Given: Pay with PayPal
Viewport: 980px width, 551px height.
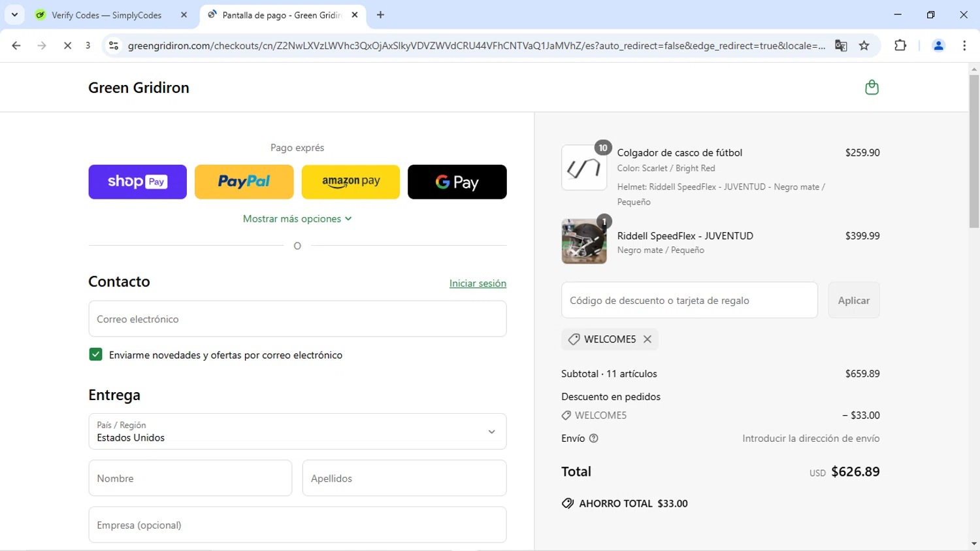Looking at the screenshot, I should [x=244, y=182].
